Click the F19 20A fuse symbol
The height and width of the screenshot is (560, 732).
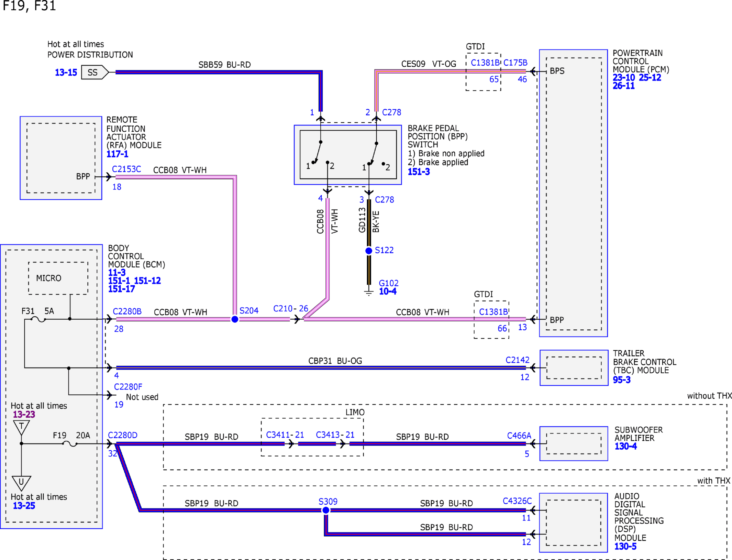(x=70, y=444)
